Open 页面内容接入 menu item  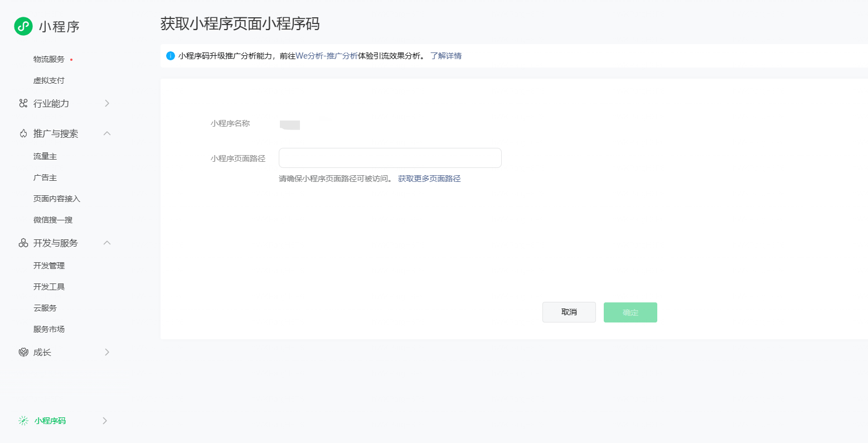57,199
